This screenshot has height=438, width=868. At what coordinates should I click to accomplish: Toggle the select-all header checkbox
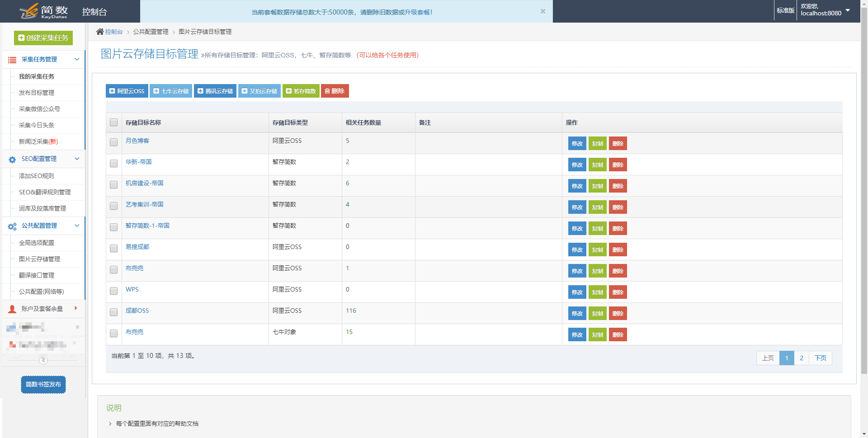pos(113,122)
